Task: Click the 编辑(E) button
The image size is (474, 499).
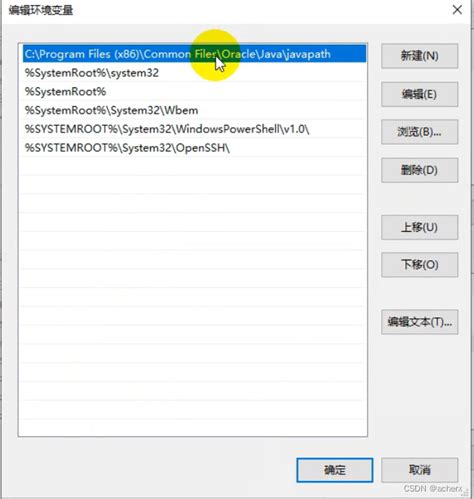Action: 419,94
